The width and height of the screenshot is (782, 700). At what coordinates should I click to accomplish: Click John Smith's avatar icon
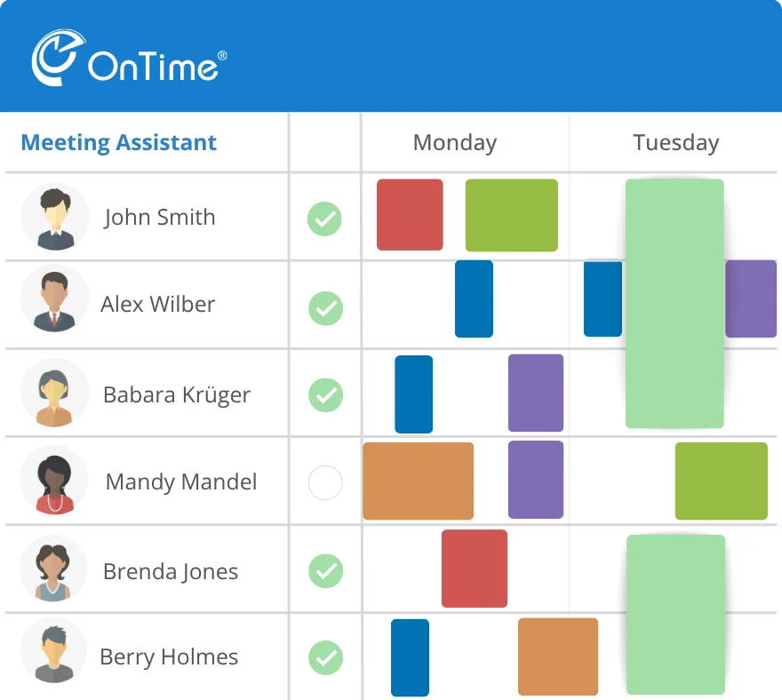tap(55, 217)
